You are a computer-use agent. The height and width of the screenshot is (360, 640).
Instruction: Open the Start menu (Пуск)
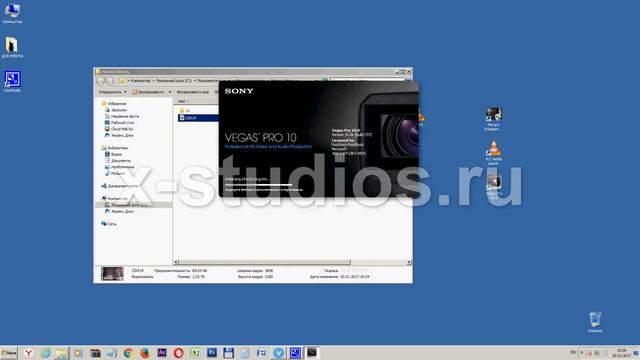9,353
